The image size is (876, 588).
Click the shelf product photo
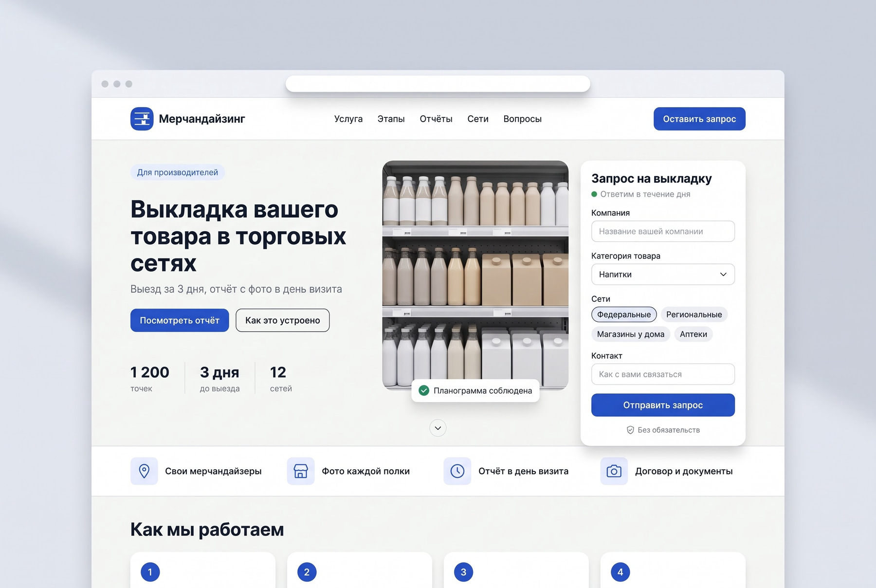pyautogui.click(x=475, y=275)
